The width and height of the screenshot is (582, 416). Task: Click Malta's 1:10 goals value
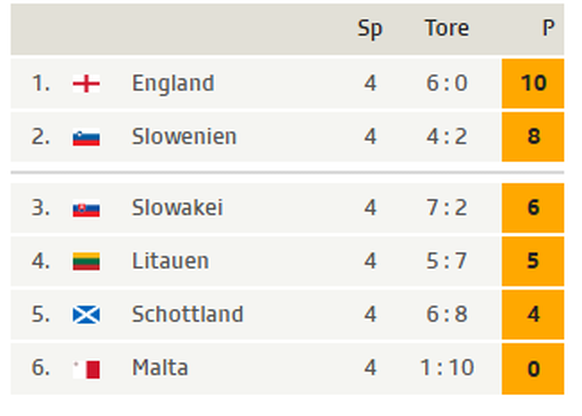point(447,368)
